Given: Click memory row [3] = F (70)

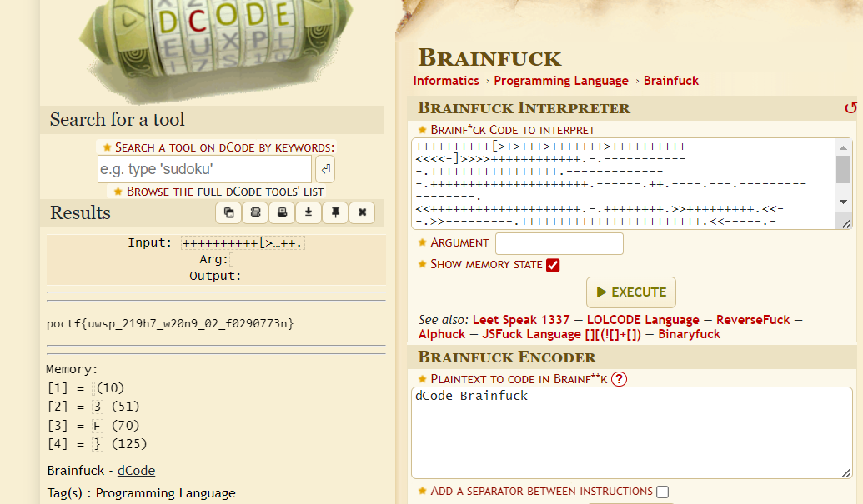Looking at the screenshot, I should click(x=93, y=426).
